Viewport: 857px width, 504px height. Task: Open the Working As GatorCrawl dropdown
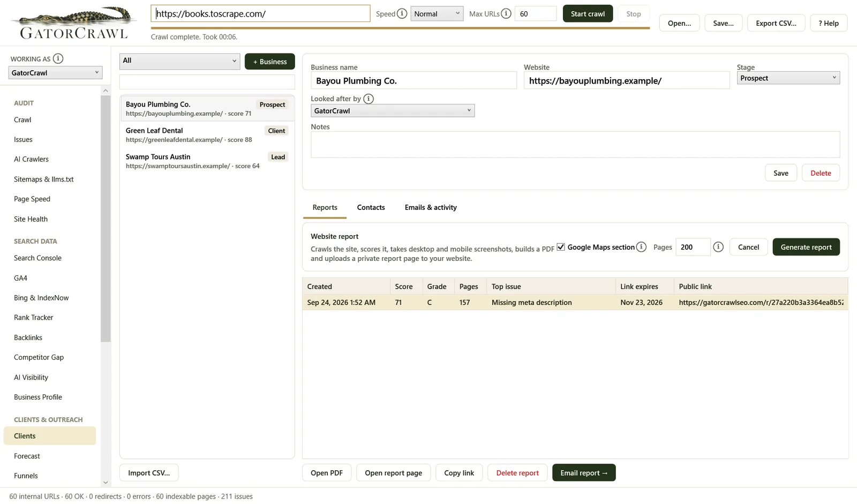55,73
